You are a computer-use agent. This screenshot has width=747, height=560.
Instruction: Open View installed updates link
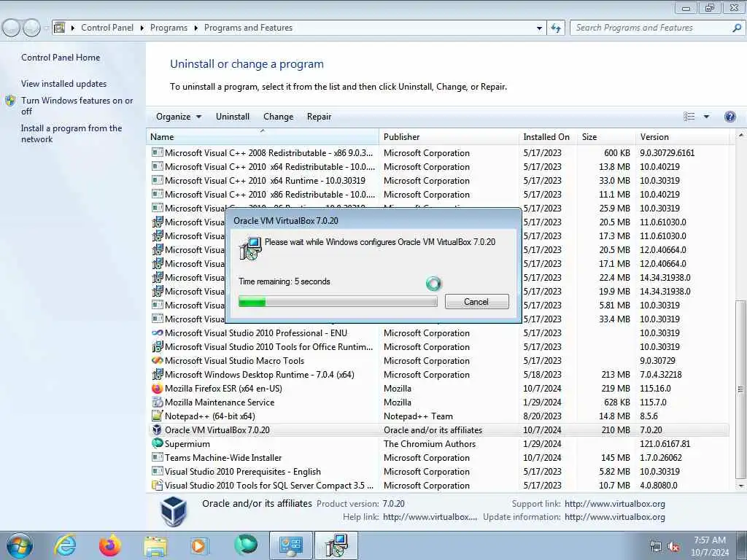coord(64,83)
